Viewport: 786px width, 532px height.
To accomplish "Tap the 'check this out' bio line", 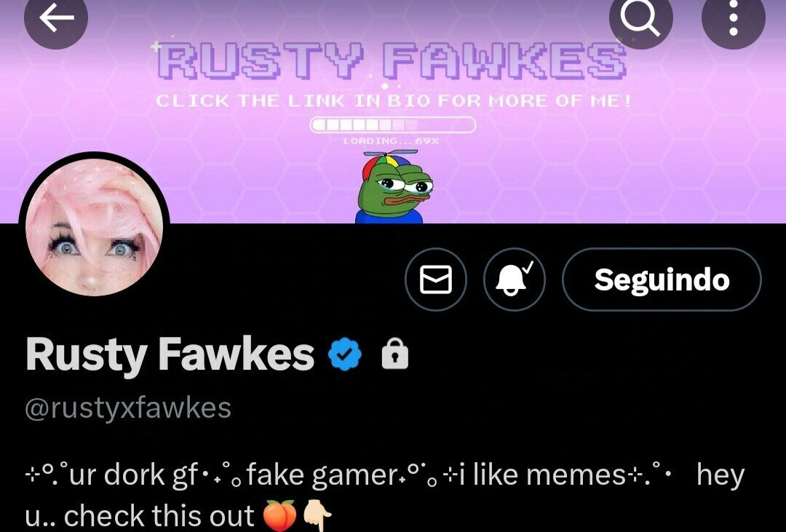I will pos(159,515).
